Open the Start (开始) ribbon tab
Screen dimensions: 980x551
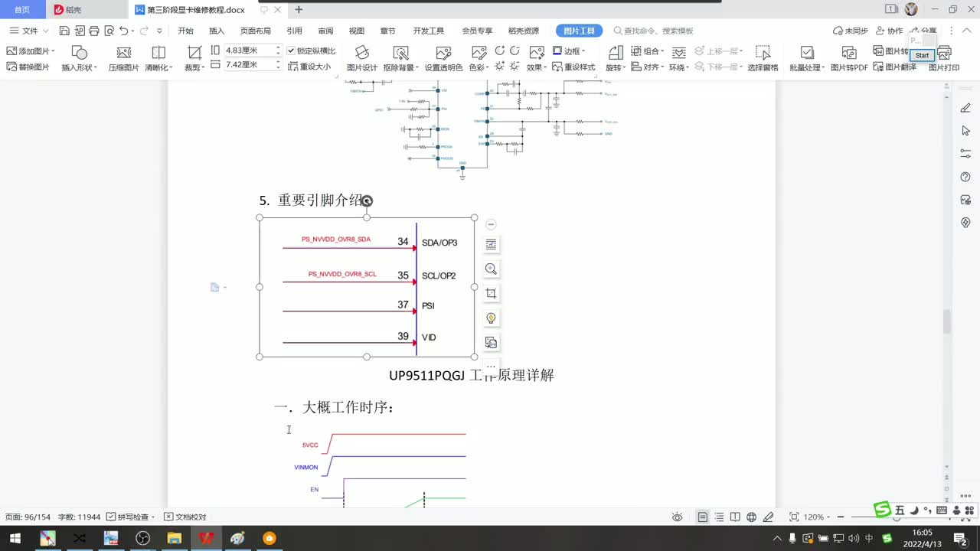click(185, 31)
